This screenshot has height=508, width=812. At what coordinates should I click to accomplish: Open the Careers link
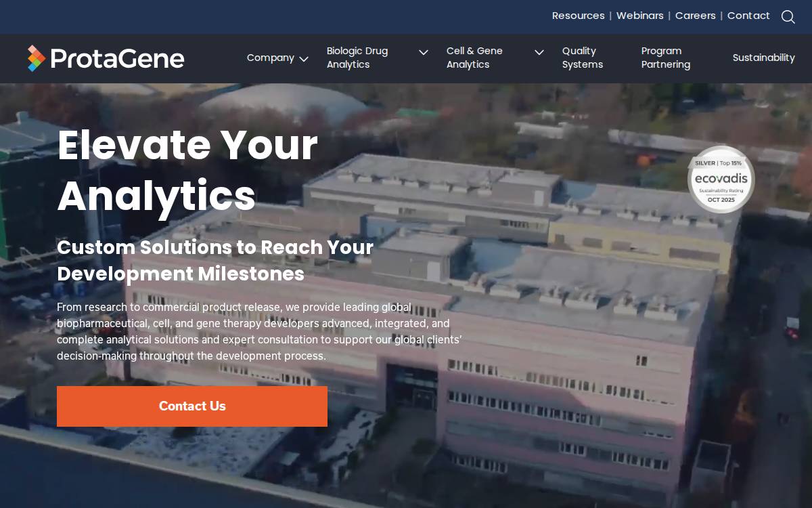click(x=696, y=16)
